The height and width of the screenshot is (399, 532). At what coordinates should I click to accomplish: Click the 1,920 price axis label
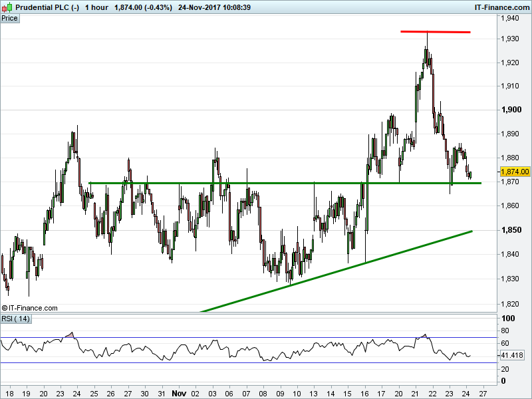coord(510,63)
